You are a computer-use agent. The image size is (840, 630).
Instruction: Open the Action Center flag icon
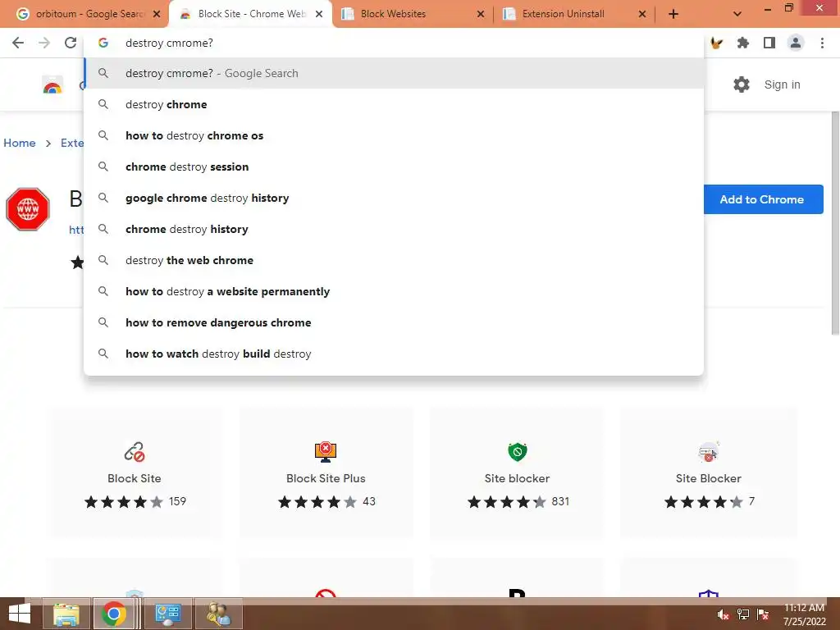click(x=763, y=614)
